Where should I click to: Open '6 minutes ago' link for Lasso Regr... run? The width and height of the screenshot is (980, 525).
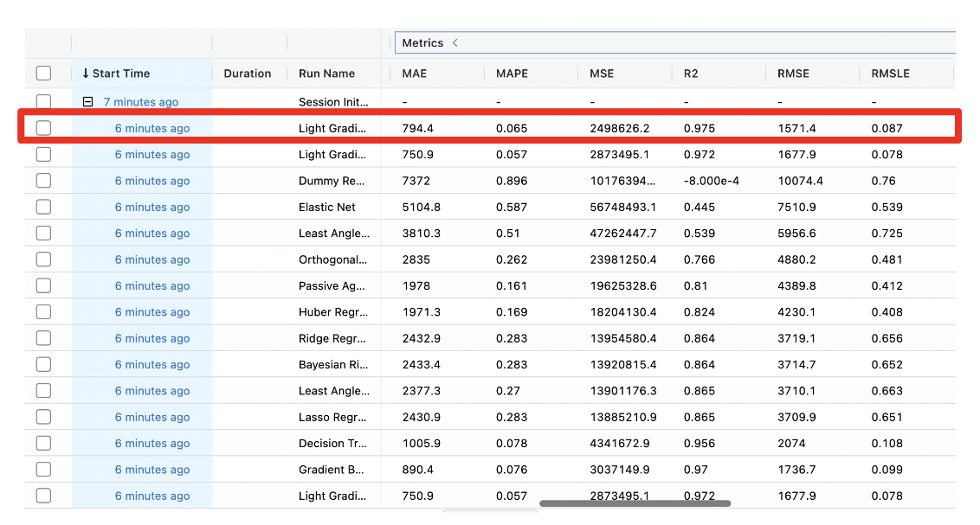[152, 416]
